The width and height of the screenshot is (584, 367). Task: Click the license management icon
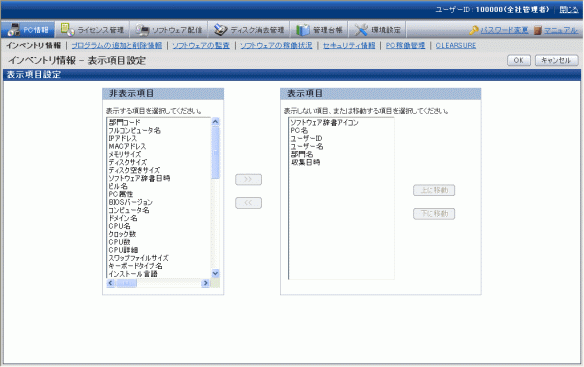tap(67, 29)
